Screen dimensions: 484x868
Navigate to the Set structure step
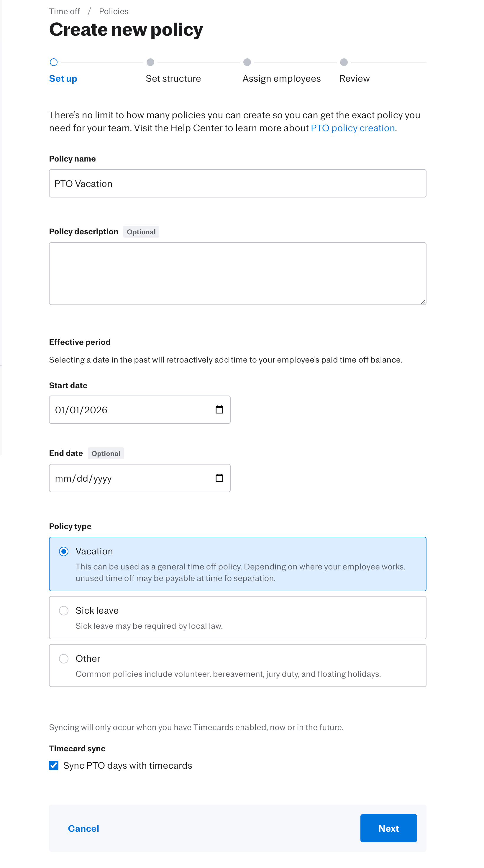(173, 78)
